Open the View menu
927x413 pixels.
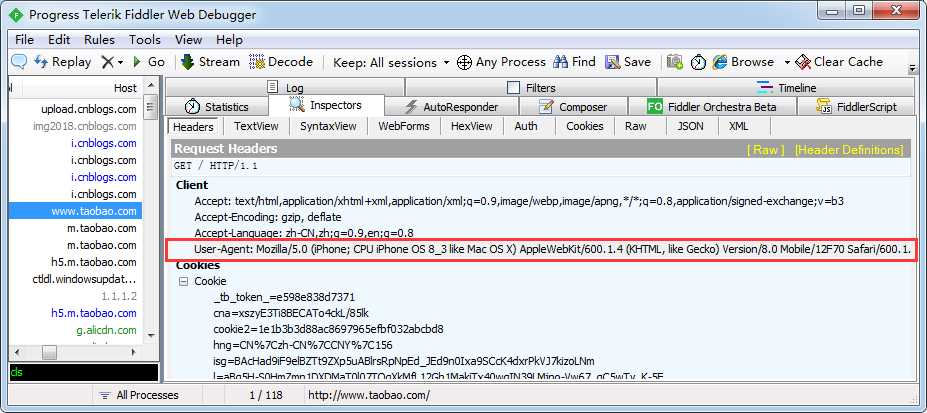coord(189,40)
